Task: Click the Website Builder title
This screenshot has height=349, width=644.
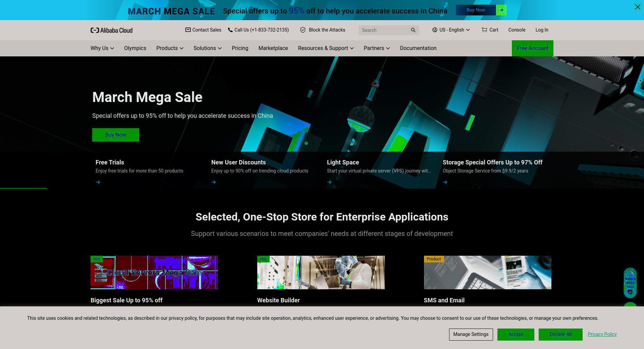Action: click(x=278, y=300)
